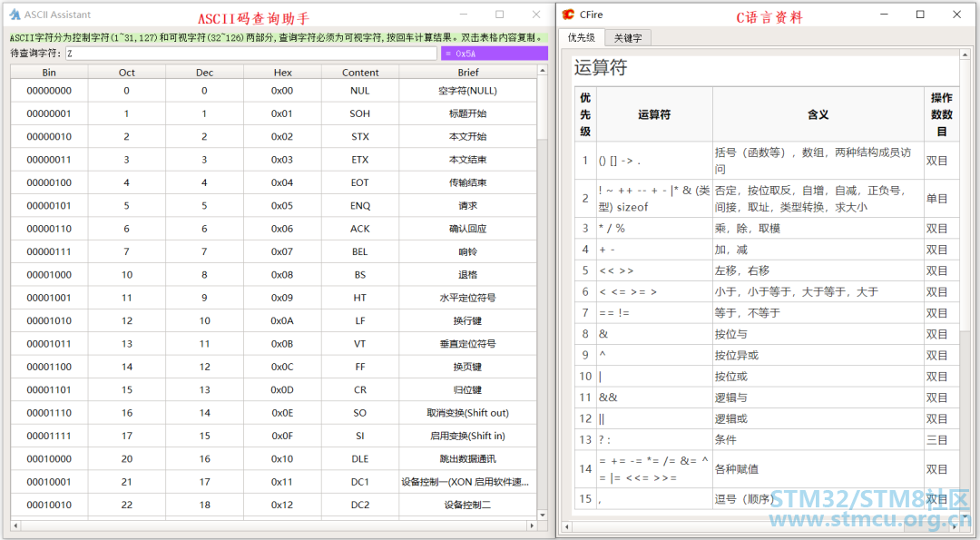This screenshot has height=540, width=980.
Task: Click the STX content cell
Action: click(360, 137)
